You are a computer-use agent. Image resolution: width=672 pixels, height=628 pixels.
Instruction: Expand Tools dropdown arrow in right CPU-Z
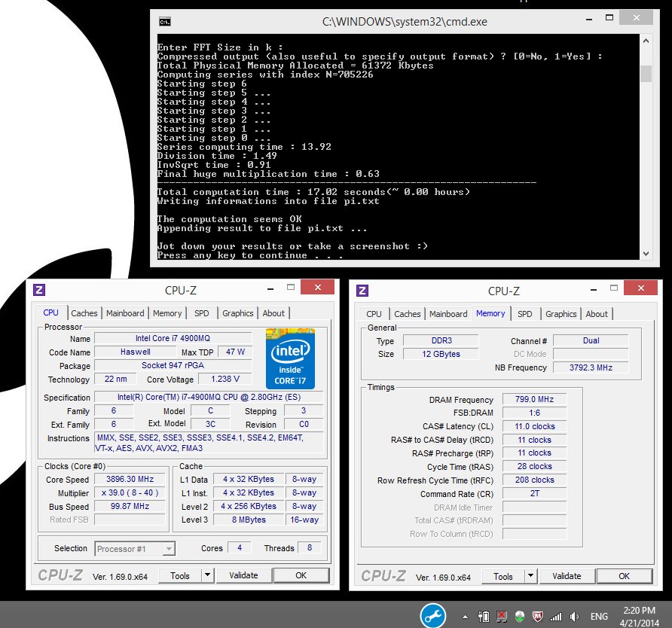[530, 577]
